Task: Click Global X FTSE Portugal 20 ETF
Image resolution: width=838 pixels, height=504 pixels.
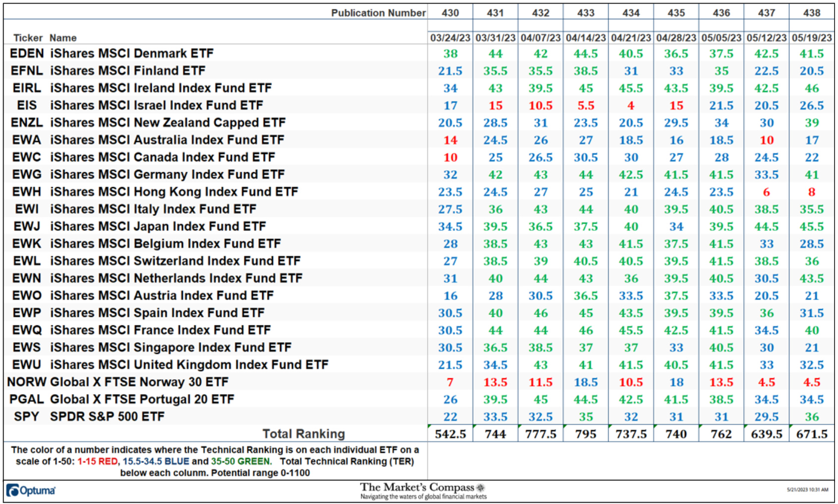Action: tap(142, 400)
